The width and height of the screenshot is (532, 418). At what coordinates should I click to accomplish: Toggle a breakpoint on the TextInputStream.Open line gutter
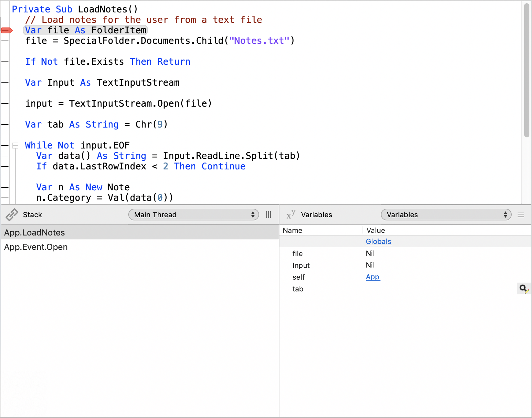pos(5,103)
